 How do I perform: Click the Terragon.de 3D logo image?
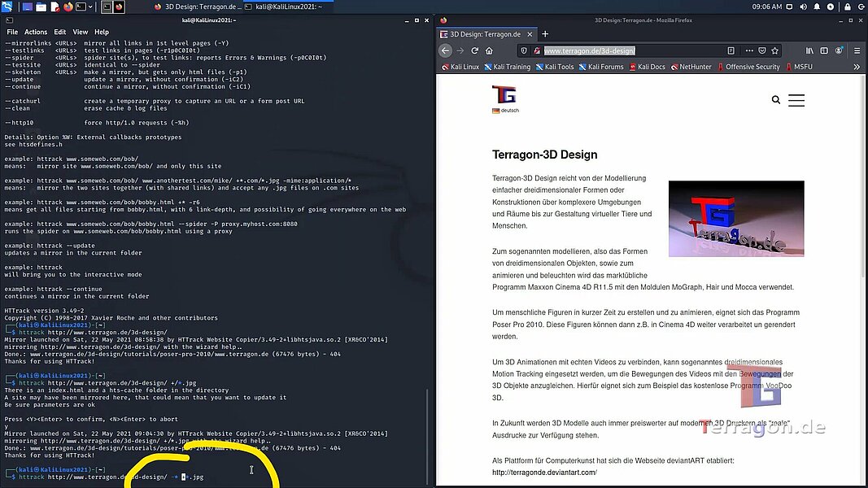click(736, 219)
